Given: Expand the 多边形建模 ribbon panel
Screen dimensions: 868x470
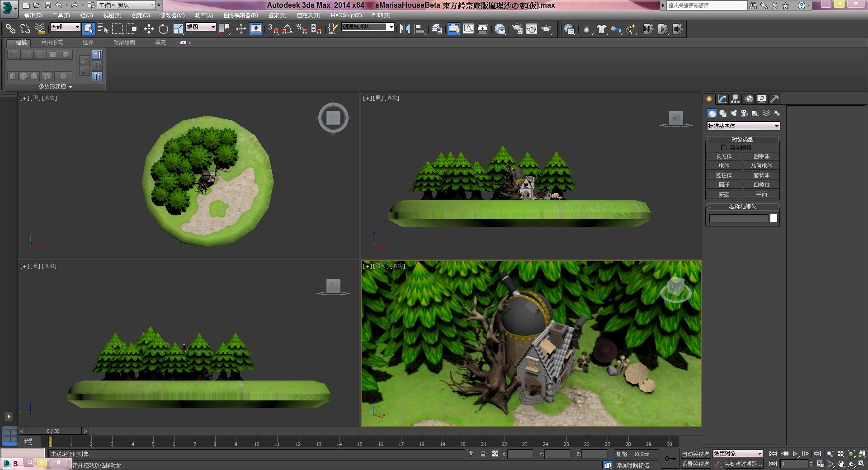Looking at the screenshot, I should pos(55,87).
